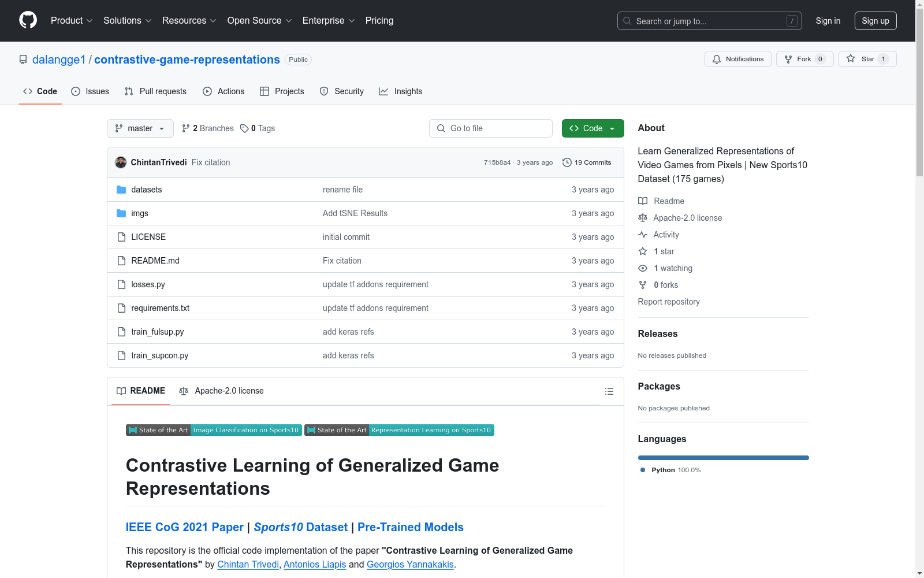Select the README tab in file viewer

[x=141, y=391]
